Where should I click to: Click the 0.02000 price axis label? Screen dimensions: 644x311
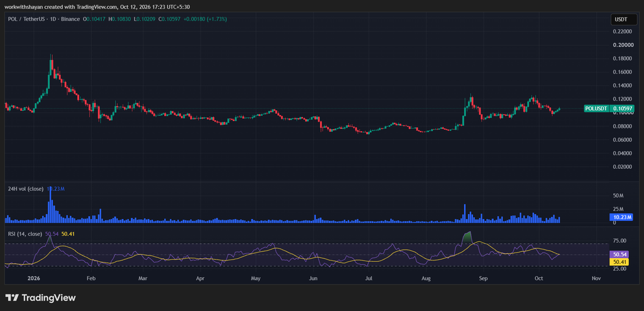pyautogui.click(x=622, y=167)
